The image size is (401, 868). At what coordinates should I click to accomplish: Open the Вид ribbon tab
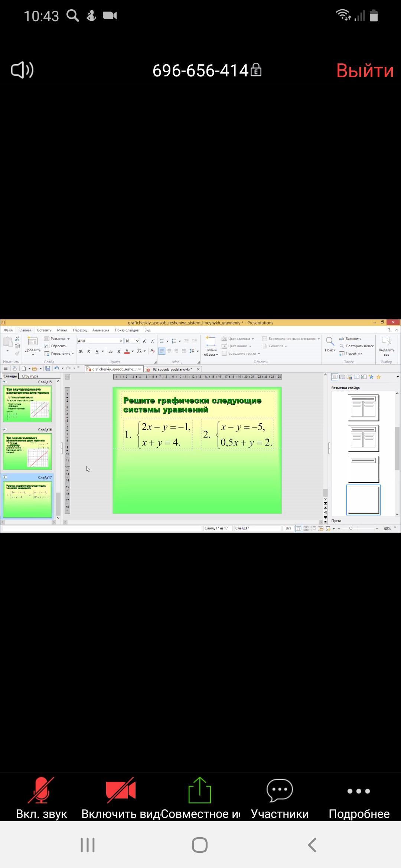(147, 330)
